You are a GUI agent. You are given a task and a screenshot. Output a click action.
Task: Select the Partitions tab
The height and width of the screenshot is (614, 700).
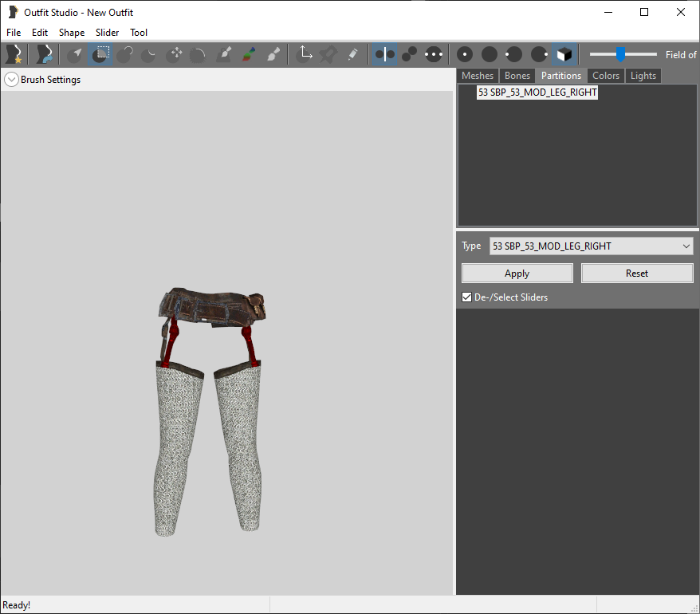[561, 76]
